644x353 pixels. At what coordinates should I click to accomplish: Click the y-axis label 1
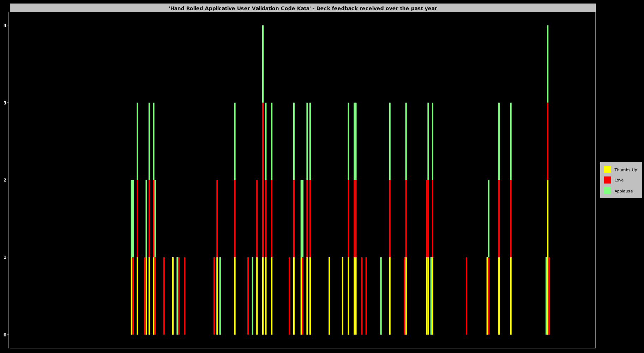point(5,257)
